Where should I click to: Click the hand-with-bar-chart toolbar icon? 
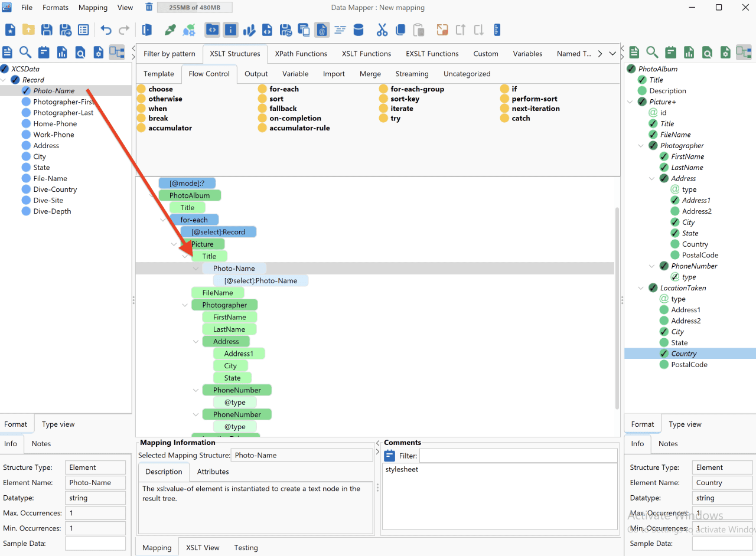coord(249,30)
